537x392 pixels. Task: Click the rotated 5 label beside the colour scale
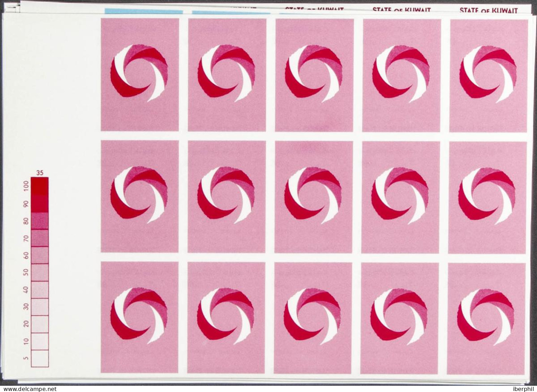(x=26, y=358)
